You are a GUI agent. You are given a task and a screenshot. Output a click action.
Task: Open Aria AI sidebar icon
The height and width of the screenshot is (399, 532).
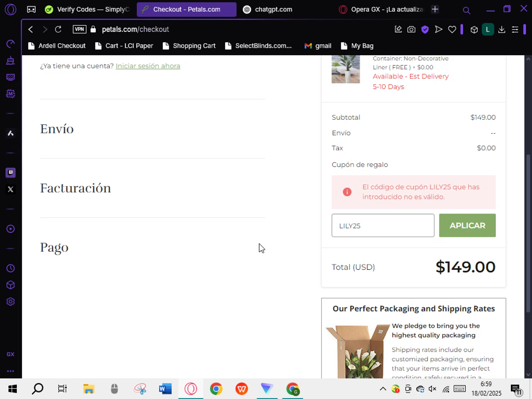coord(11,133)
